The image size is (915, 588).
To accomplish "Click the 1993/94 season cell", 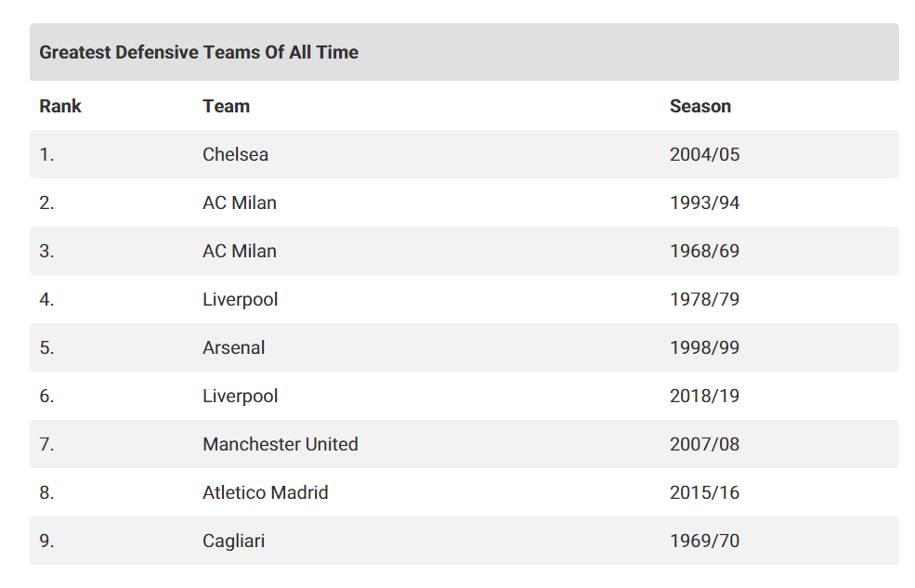I will (x=704, y=203).
